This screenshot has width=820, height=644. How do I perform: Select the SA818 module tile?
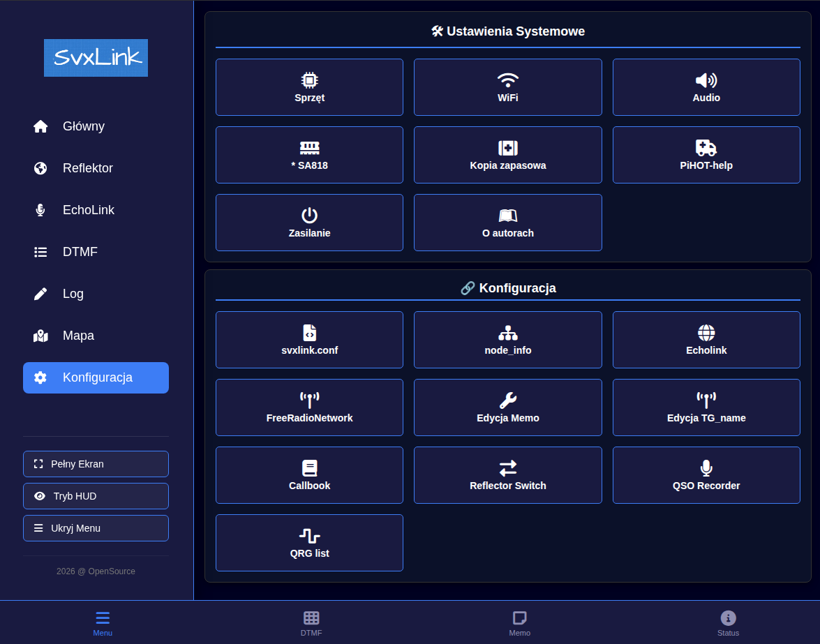[309, 155]
